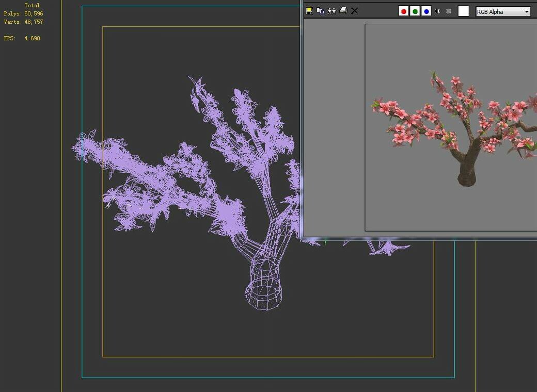Open the RGB Alpha channel dropdown
537x392 pixels.
coord(501,11)
